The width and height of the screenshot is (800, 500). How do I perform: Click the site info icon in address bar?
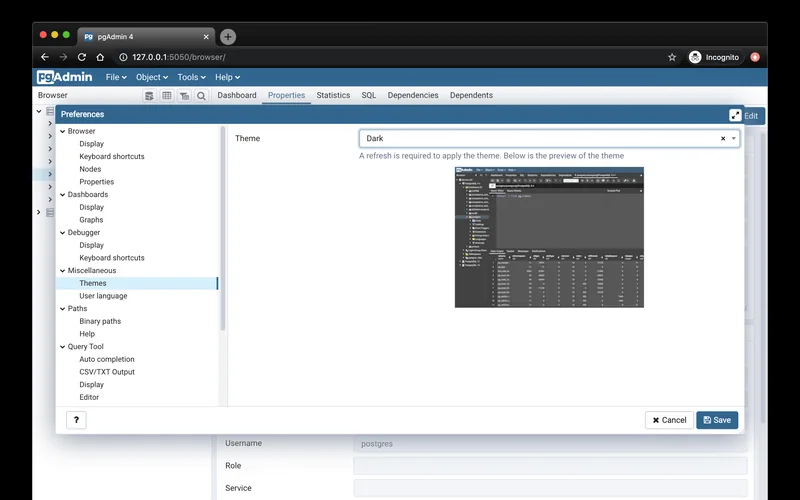pyautogui.click(x=123, y=57)
